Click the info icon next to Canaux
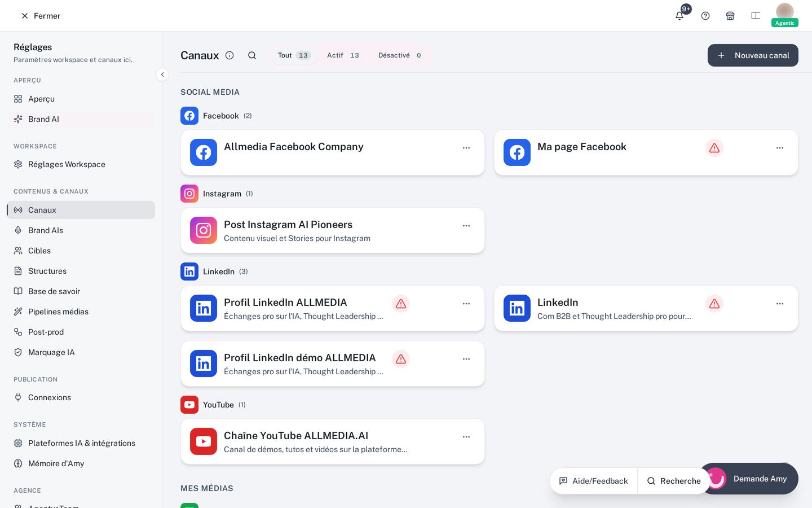Screen dimensions: 812x508 230,55
